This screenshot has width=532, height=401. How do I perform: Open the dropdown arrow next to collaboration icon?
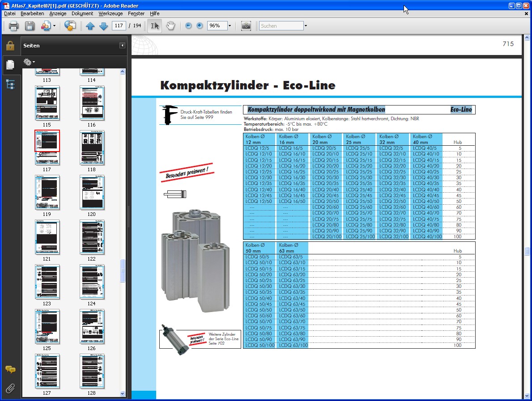54,26
